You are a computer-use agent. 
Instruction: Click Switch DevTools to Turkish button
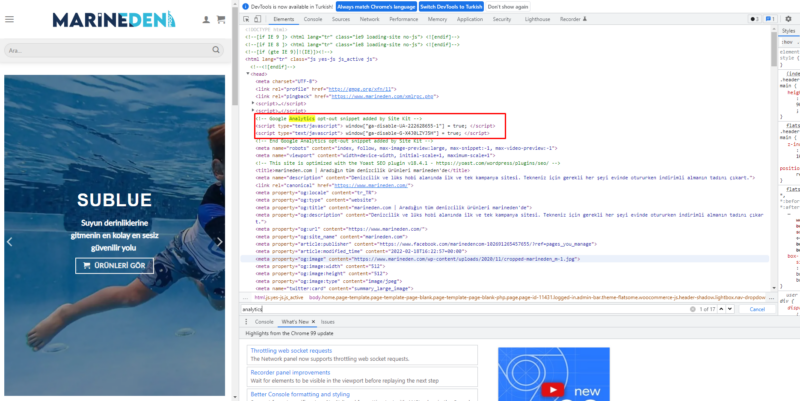451,7
